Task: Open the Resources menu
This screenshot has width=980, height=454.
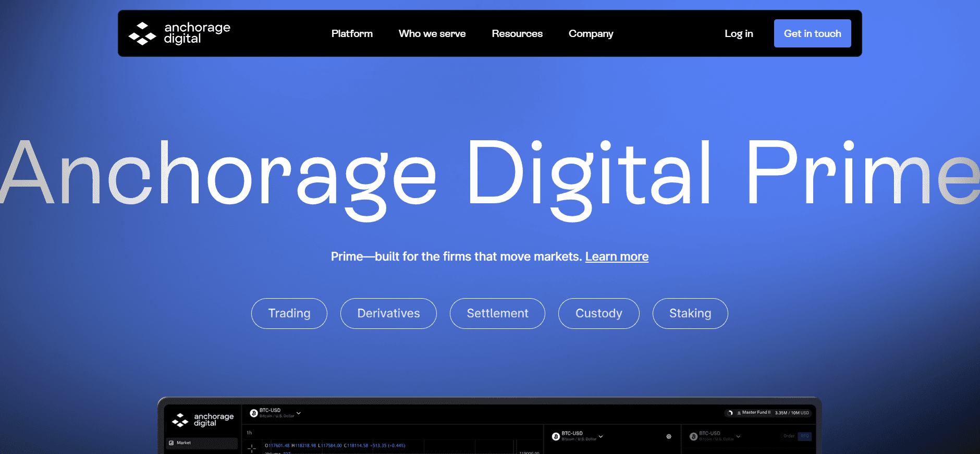Action: click(517, 33)
